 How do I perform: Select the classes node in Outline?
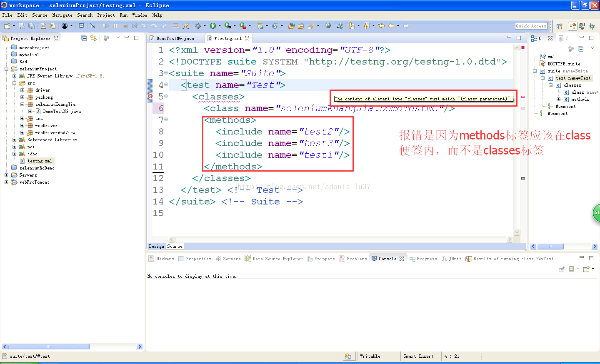point(572,85)
